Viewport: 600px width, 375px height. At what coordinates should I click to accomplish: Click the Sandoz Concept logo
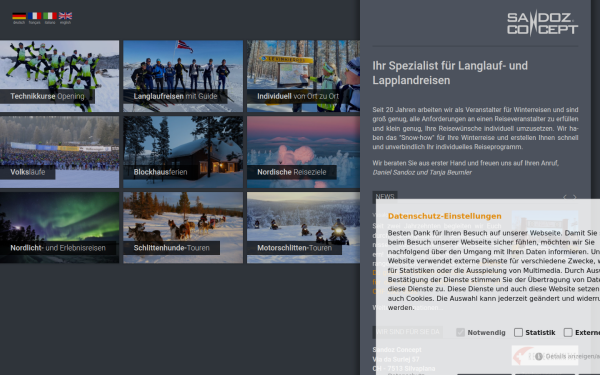pos(542,23)
